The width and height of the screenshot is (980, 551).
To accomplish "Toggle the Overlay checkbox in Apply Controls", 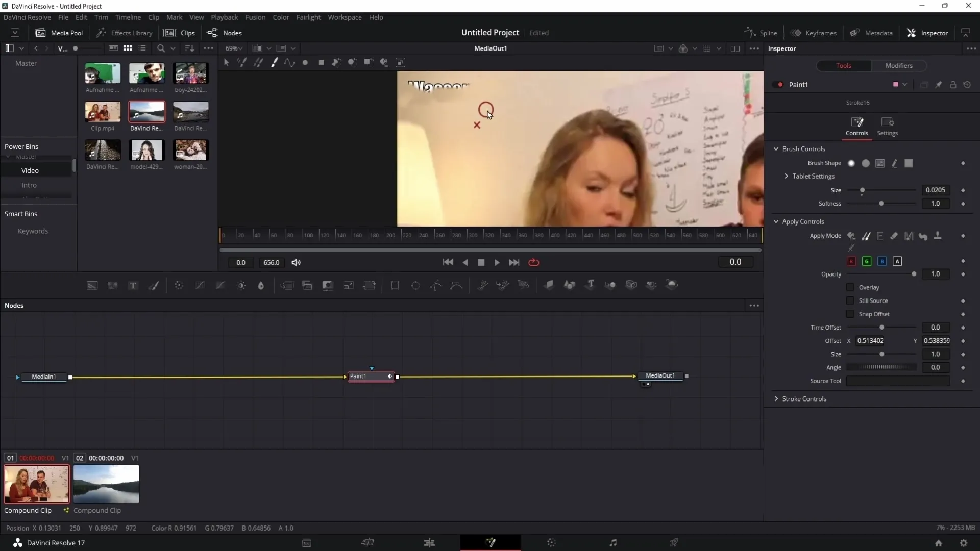I will tap(849, 287).
